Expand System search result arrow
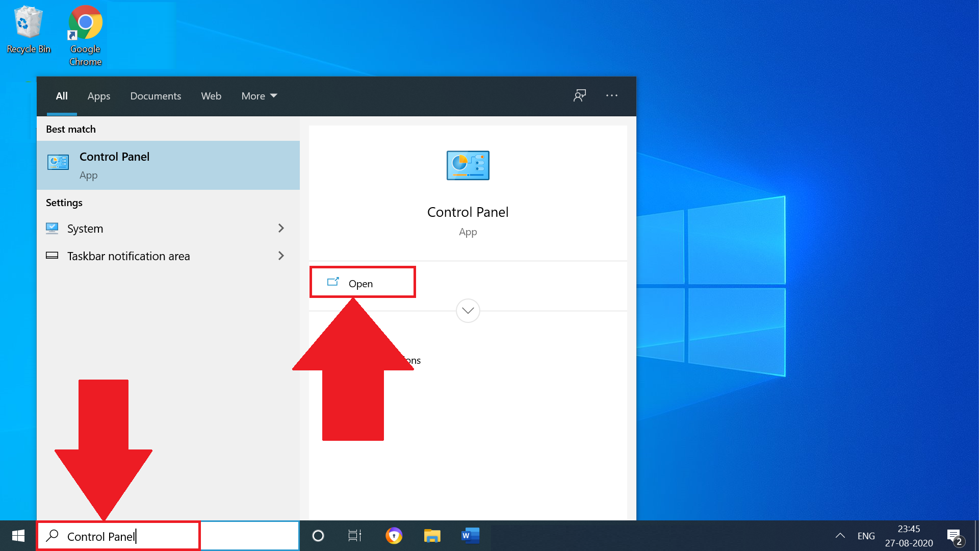Screen dimensions: 980x551 (x=281, y=228)
